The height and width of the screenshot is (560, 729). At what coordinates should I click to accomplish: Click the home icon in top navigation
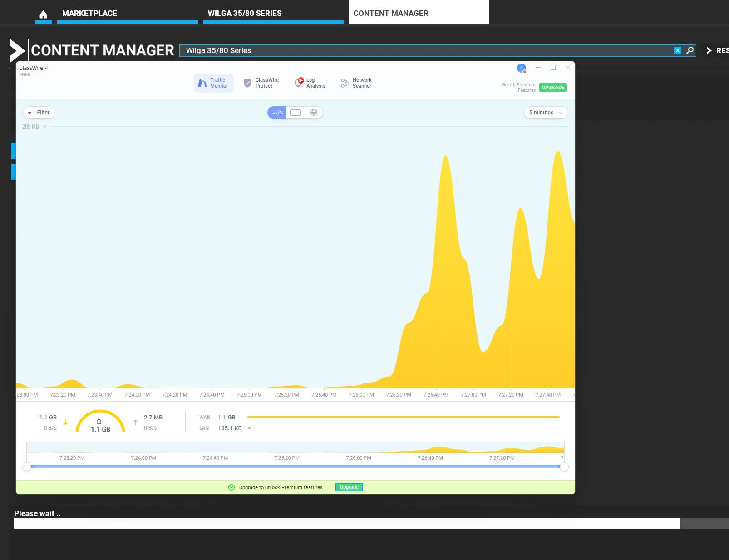tap(43, 14)
